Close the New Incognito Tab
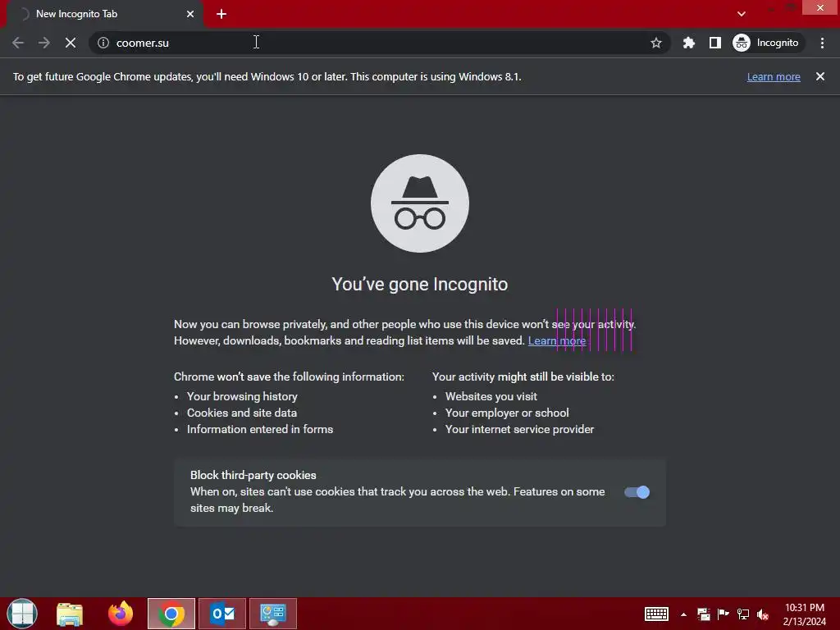 point(190,14)
